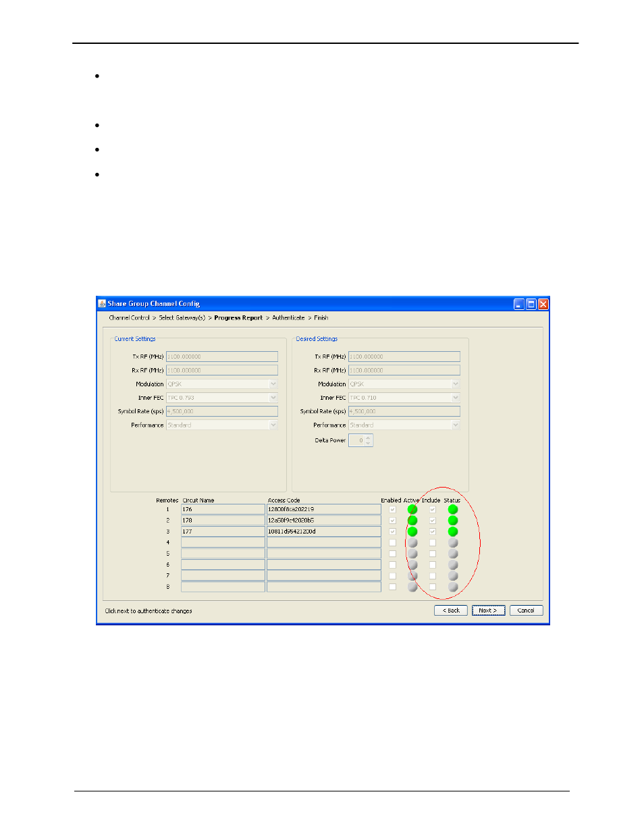Click 'Click next to authenticate changes' status text
Viewport: 644px width, 834px height.
[x=149, y=611]
